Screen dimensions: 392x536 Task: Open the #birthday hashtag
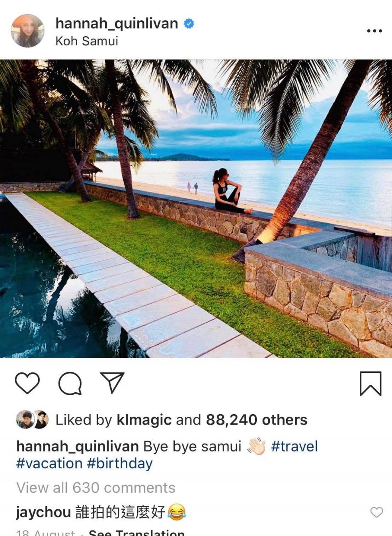click(120, 464)
